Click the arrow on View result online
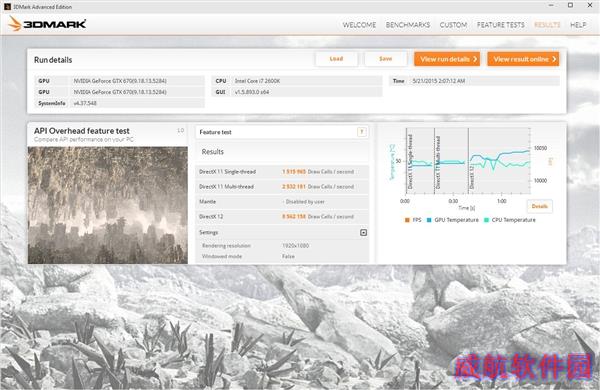 [x=554, y=59]
